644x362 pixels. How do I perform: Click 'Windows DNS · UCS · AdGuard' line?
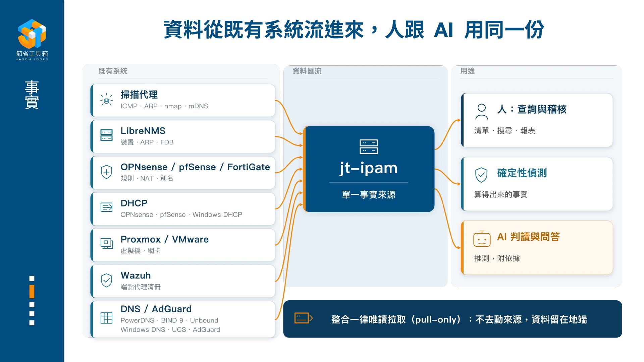(x=170, y=329)
